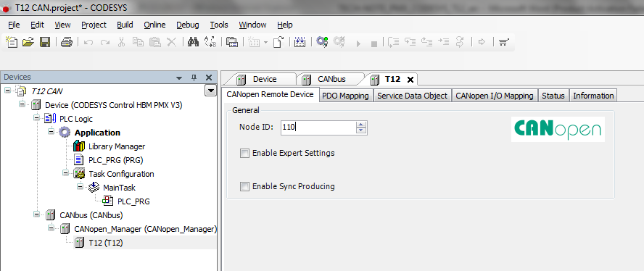Increase Node ID with the up arrow
This screenshot has height=271, width=644.
(x=361, y=125)
